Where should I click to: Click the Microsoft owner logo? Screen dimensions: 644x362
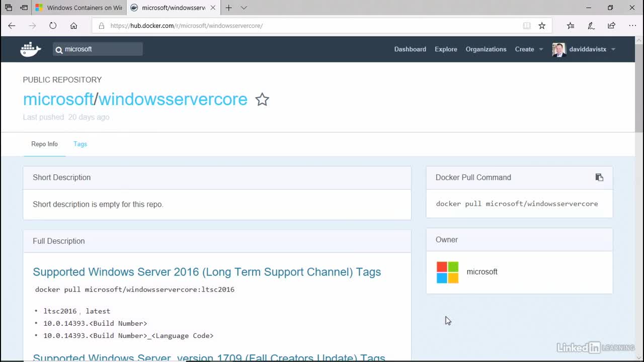click(x=447, y=272)
